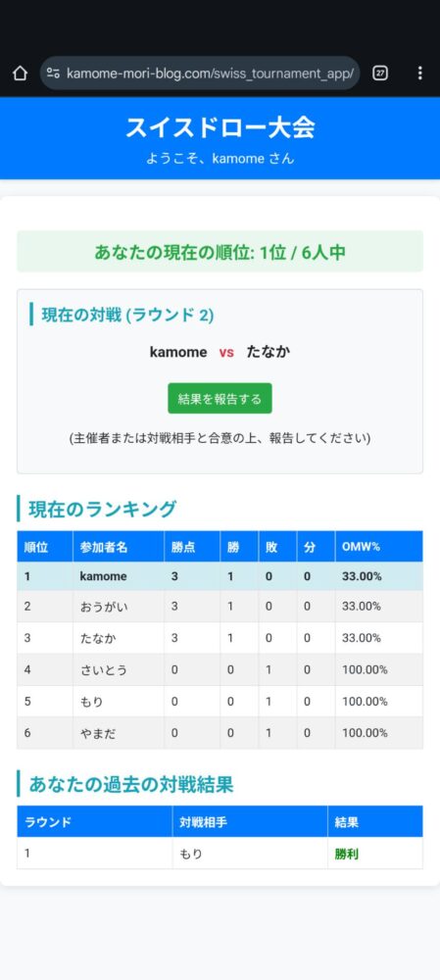Click opponent name たなか in current match

click(269, 352)
